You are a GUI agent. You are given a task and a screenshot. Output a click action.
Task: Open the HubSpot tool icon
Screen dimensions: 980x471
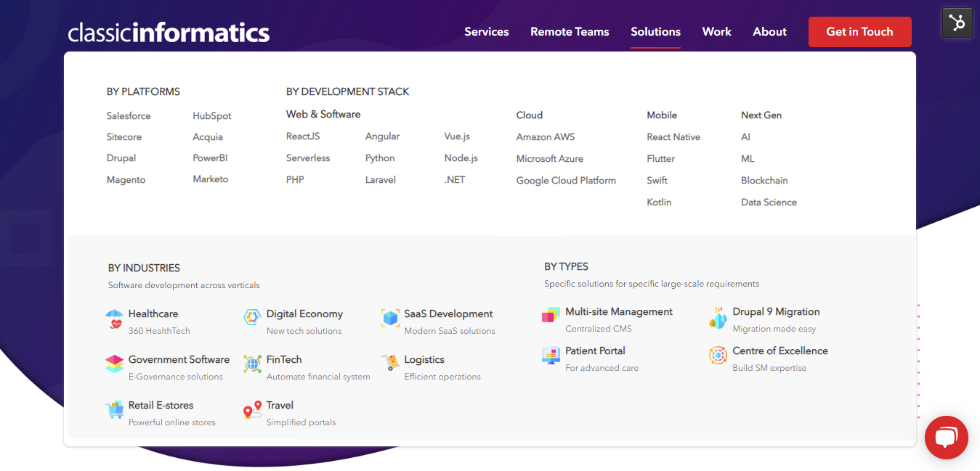957,22
